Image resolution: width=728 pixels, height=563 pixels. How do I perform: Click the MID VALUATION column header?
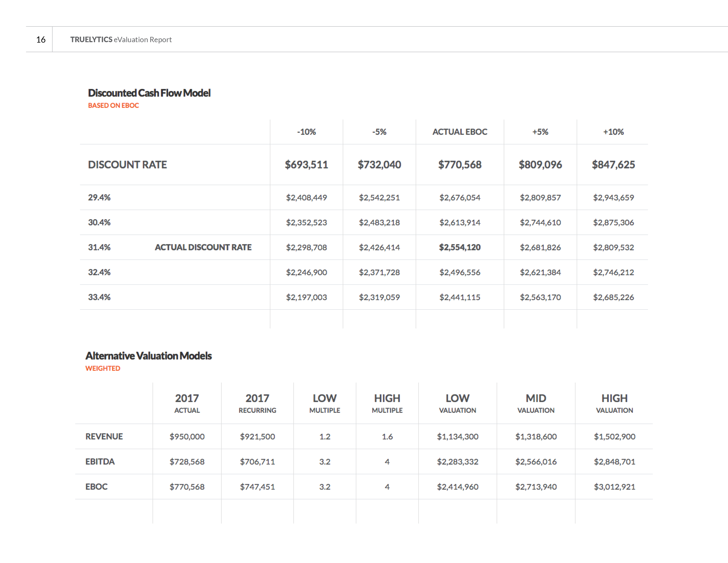[x=536, y=403]
